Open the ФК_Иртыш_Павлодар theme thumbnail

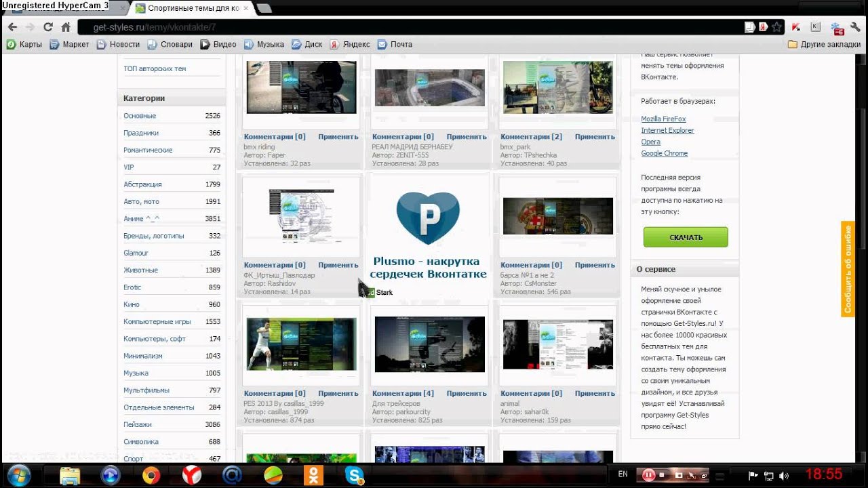301,216
